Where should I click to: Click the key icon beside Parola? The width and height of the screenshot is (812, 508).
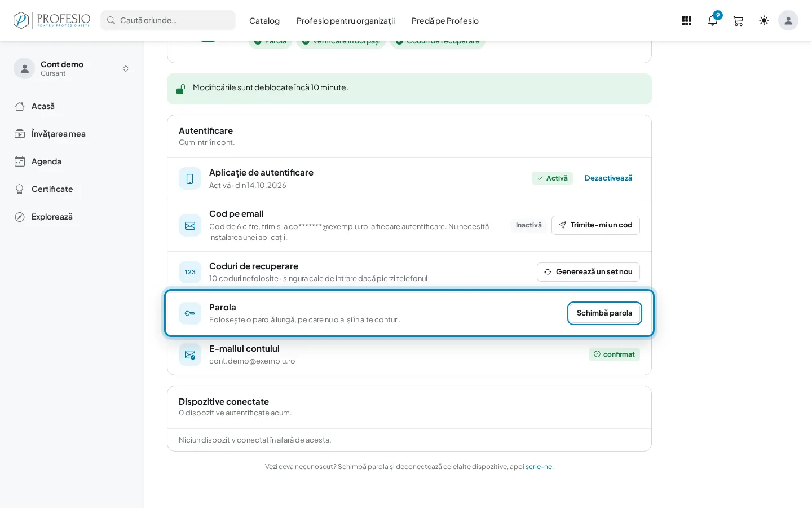[x=190, y=313]
